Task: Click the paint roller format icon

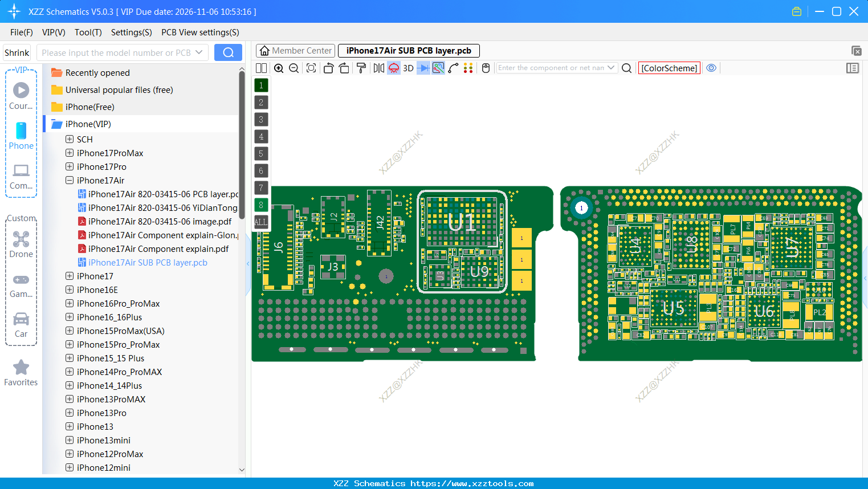Action: [361, 68]
